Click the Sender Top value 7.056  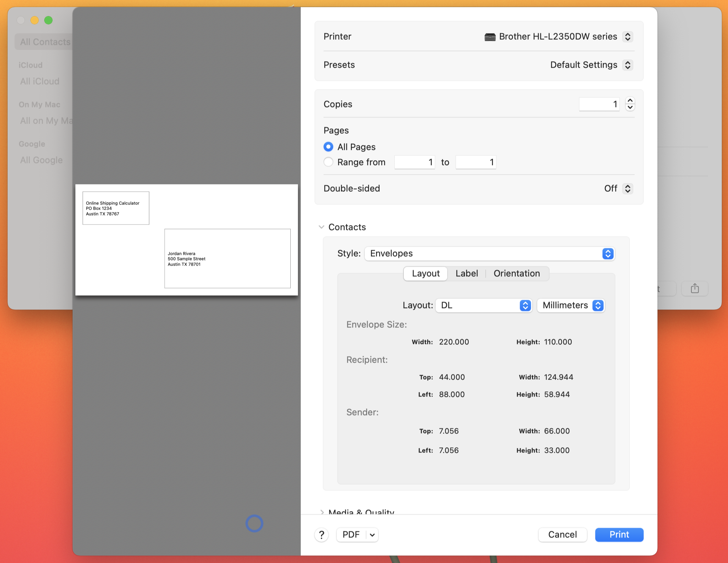[x=449, y=431]
